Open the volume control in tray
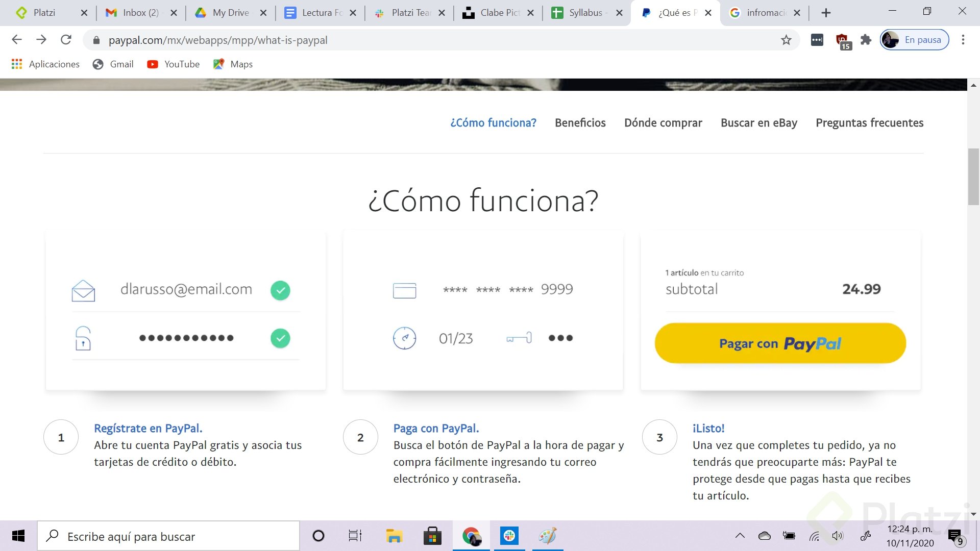Screen dimensions: 980x551 (x=837, y=536)
